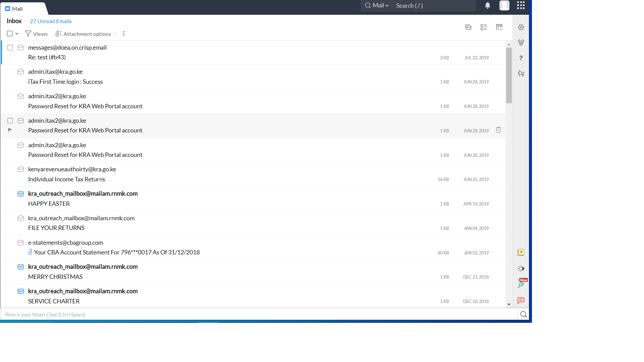Image resolution: width=644 pixels, height=362 pixels.
Task: Open the notifications bell
Action: pyautogui.click(x=488, y=5)
